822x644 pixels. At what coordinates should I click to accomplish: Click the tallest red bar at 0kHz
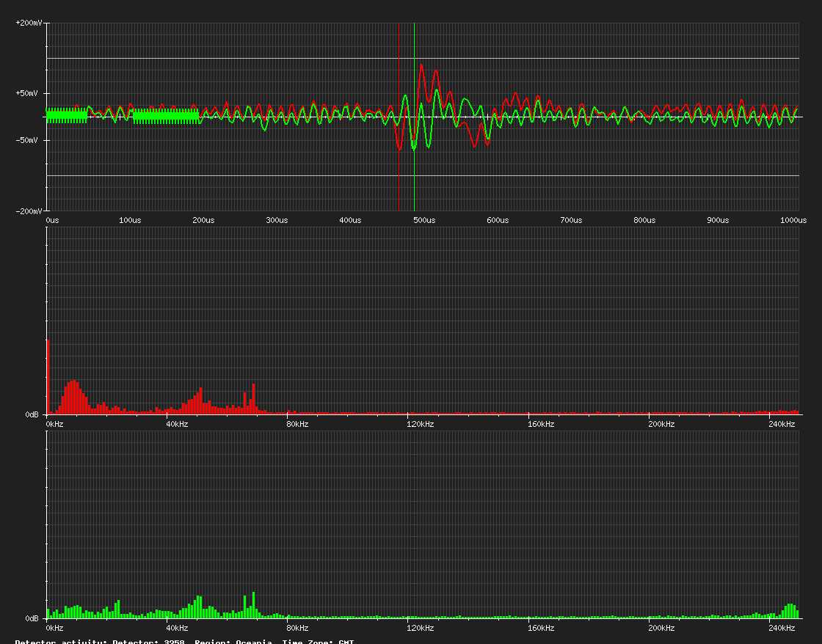pyautogui.click(x=48, y=377)
